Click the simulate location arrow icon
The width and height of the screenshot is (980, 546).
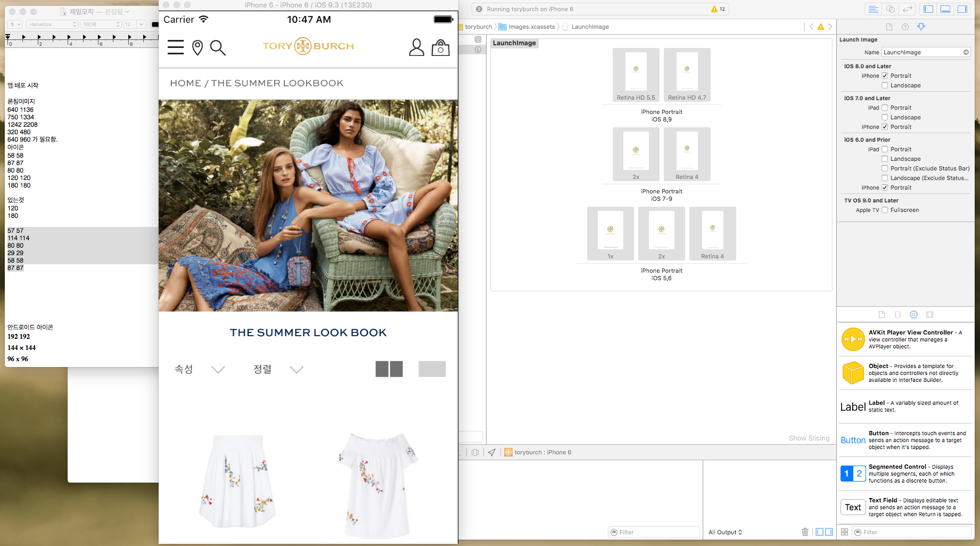(491, 452)
